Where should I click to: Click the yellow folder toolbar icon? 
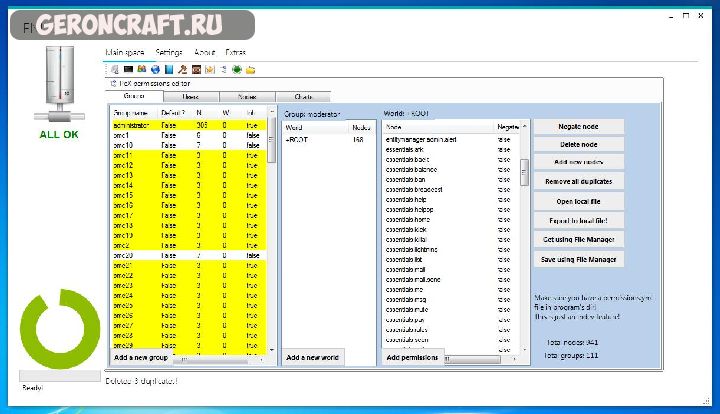(x=251, y=69)
